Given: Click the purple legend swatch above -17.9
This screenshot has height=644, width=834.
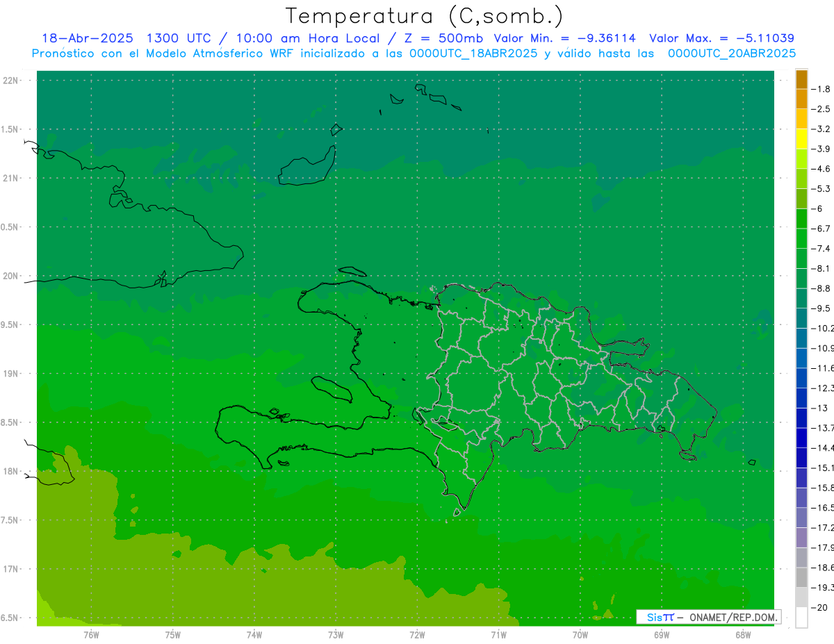Looking at the screenshot, I should (x=801, y=537).
